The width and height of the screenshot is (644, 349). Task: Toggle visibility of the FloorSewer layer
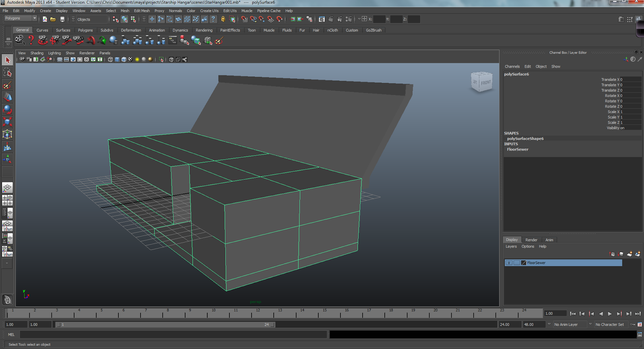(x=509, y=263)
